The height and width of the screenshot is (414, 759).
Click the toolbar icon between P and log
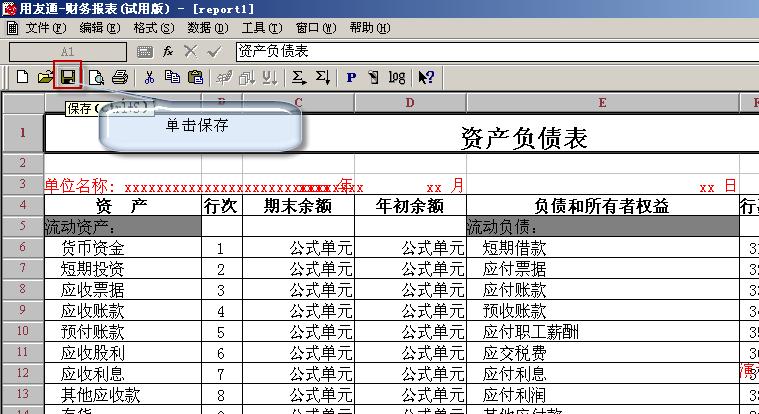[373, 77]
